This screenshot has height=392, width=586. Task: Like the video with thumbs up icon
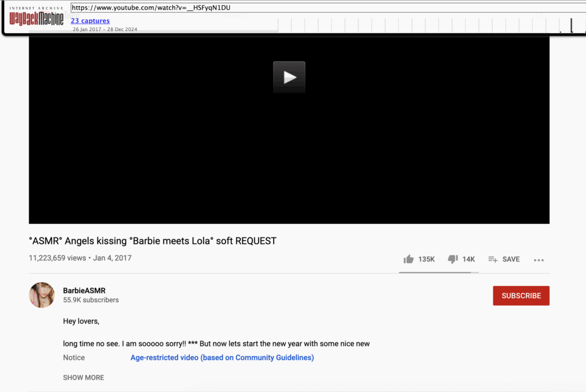409,259
